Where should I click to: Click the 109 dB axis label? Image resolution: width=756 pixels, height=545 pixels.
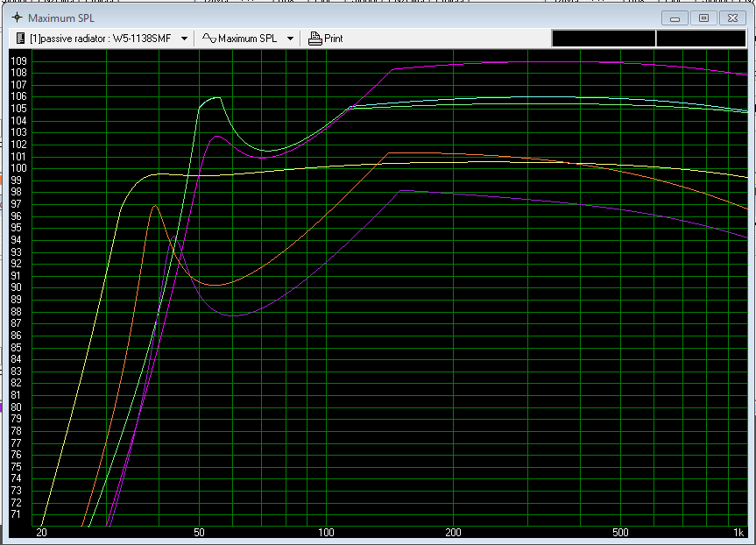18,61
